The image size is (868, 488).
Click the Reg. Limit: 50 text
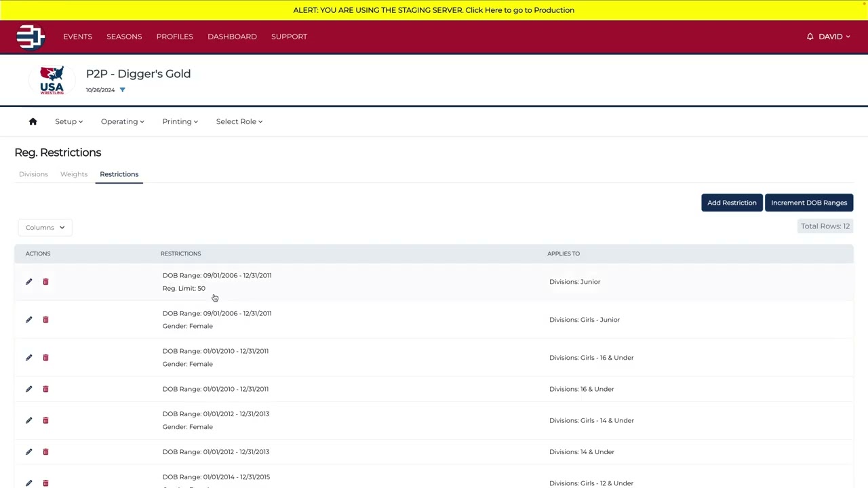(184, 288)
